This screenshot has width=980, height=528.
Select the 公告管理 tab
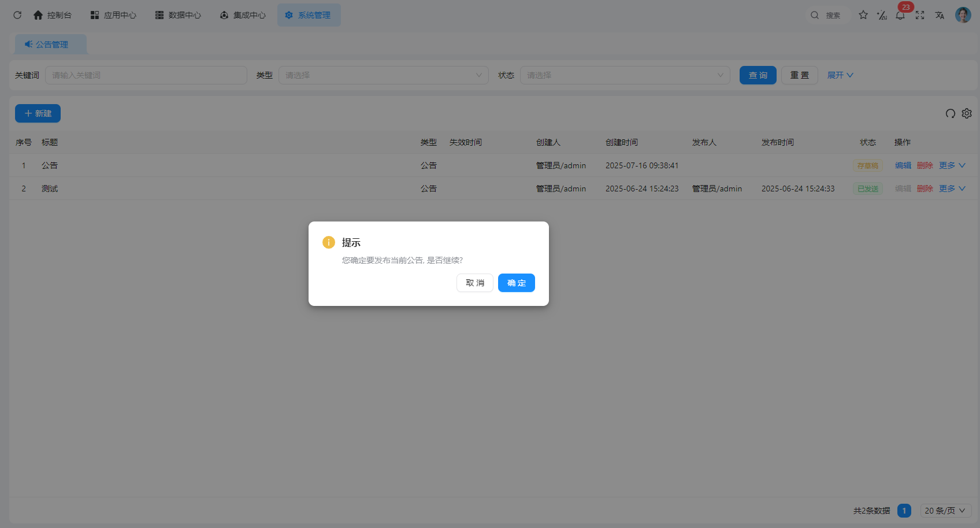pyautogui.click(x=50, y=44)
